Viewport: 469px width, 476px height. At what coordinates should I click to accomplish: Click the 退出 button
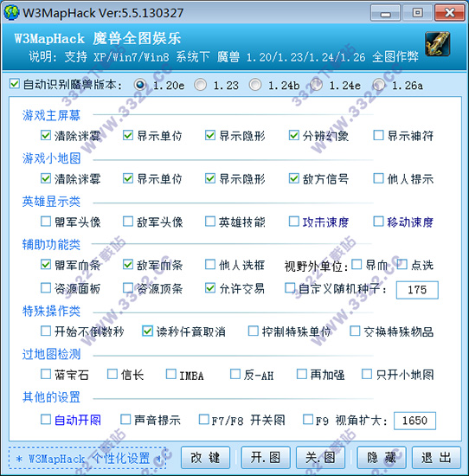pos(436,458)
